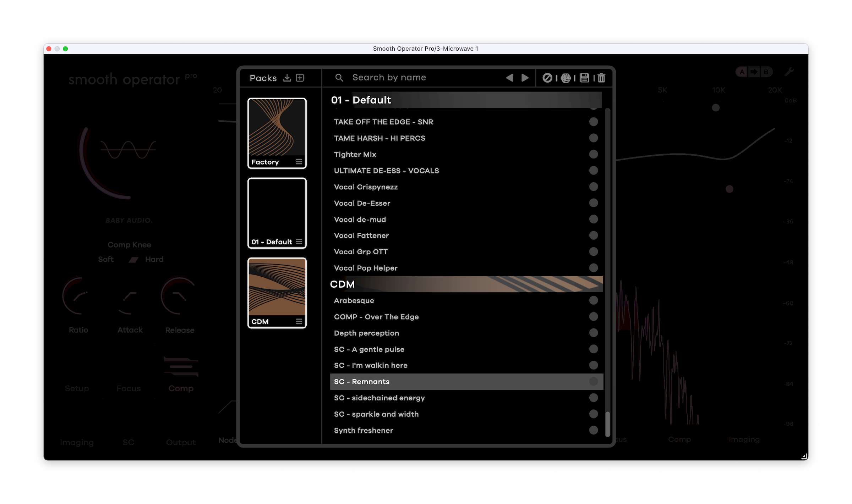Select the ULTIMATE DE-ESS - VOCALS preset
This screenshot has height=504, width=852.
tap(386, 171)
